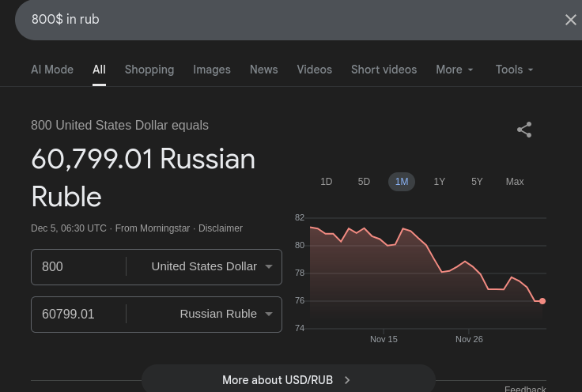Click the Nov 26 label on chart axis
Image resolution: width=582 pixels, height=392 pixels.
pyautogui.click(x=469, y=339)
